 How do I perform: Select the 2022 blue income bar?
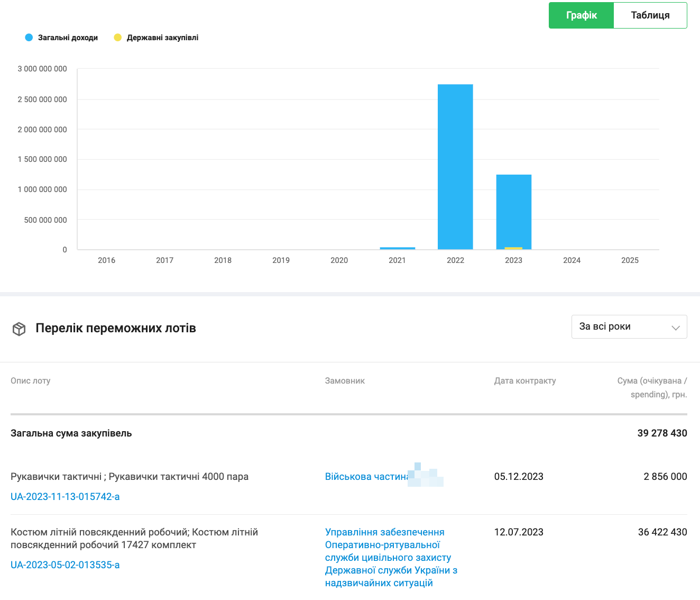coord(455,167)
